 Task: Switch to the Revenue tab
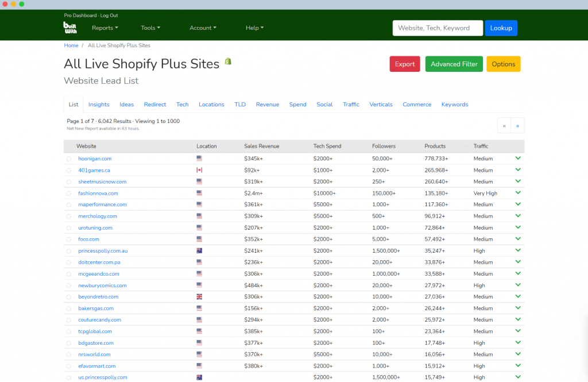coord(267,105)
